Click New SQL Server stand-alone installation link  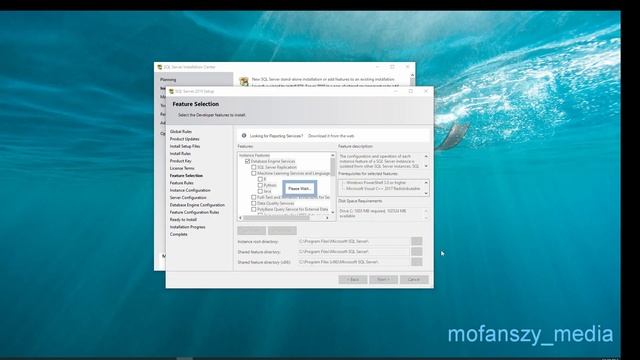323,79
